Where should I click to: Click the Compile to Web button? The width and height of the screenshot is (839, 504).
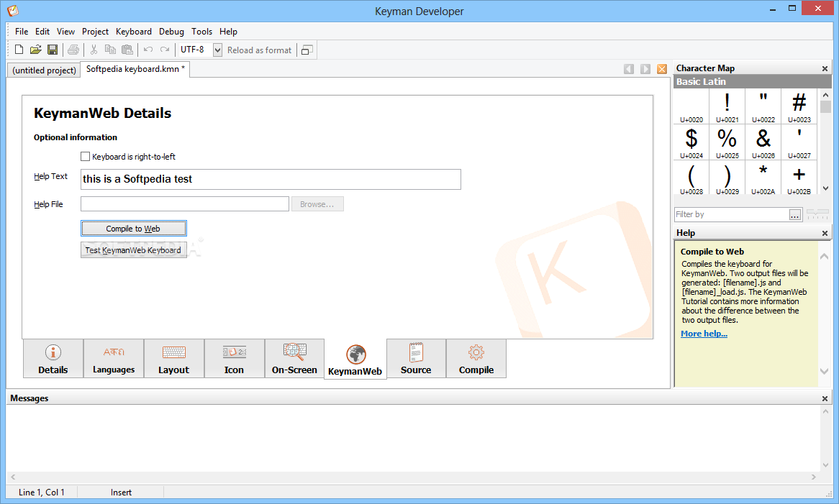click(134, 229)
